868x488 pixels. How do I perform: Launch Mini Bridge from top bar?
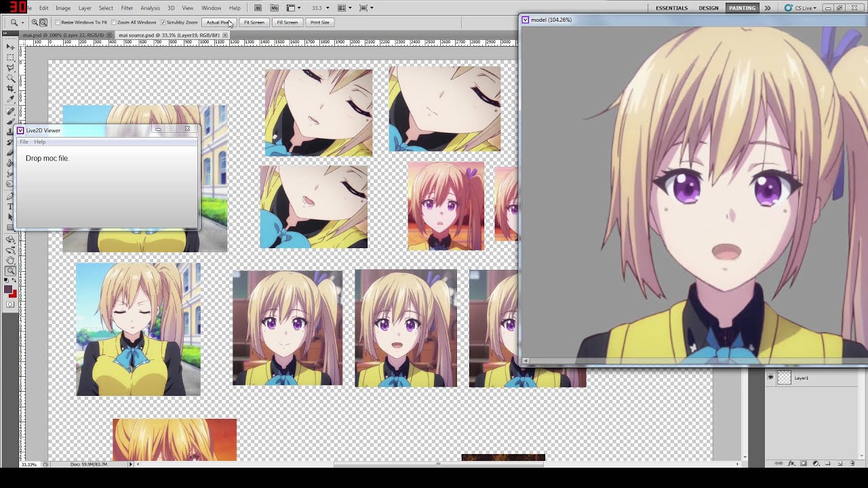274,8
